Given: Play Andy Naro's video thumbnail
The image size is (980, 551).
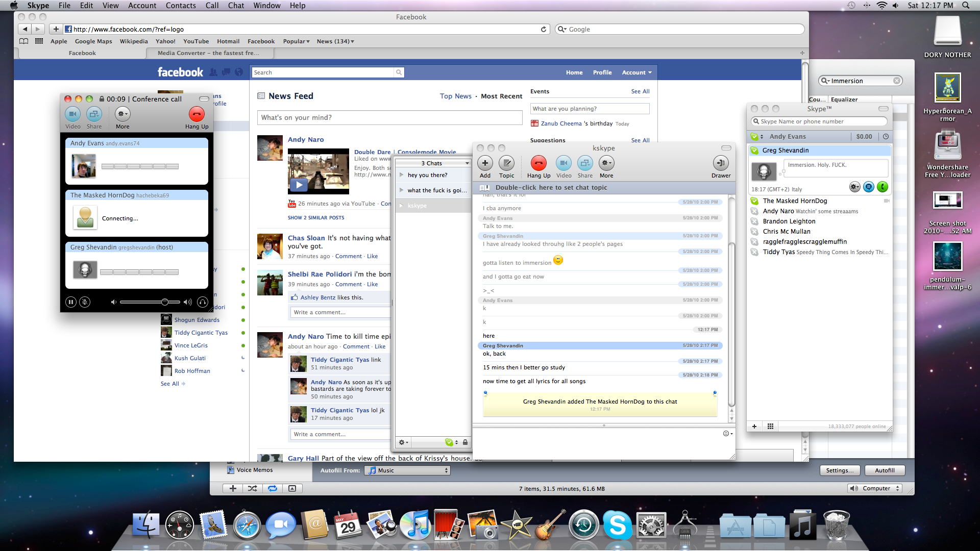Looking at the screenshot, I should pos(318,171).
